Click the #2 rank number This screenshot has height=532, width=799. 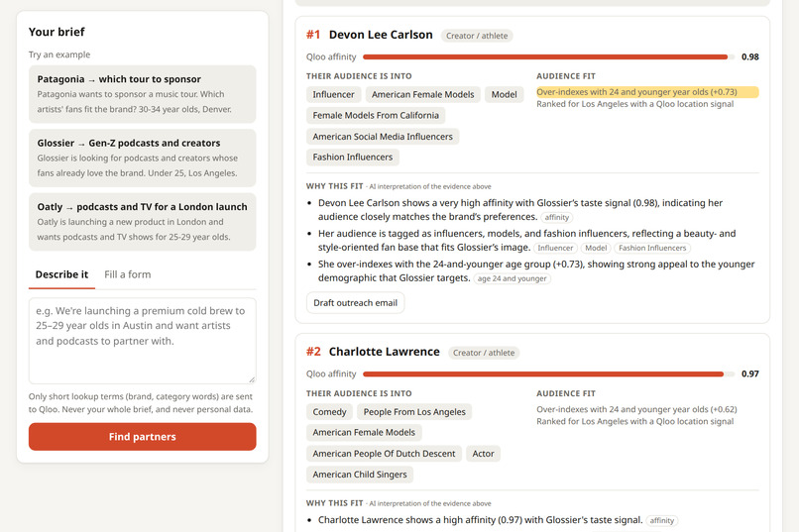[313, 352]
